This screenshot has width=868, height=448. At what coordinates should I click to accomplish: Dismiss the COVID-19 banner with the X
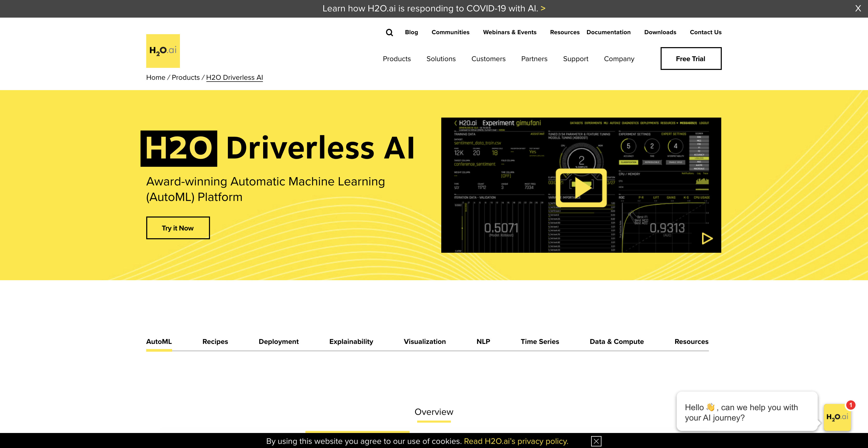[x=858, y=8]
